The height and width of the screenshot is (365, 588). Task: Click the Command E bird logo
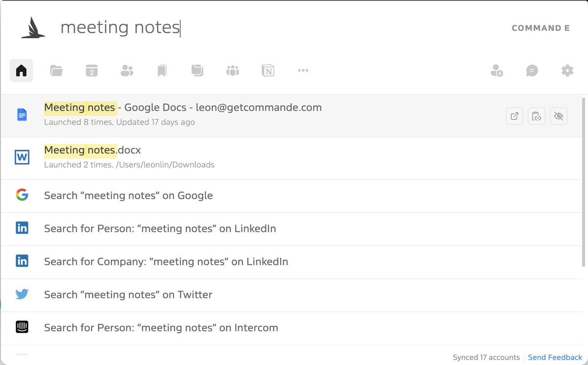[33, 27]
